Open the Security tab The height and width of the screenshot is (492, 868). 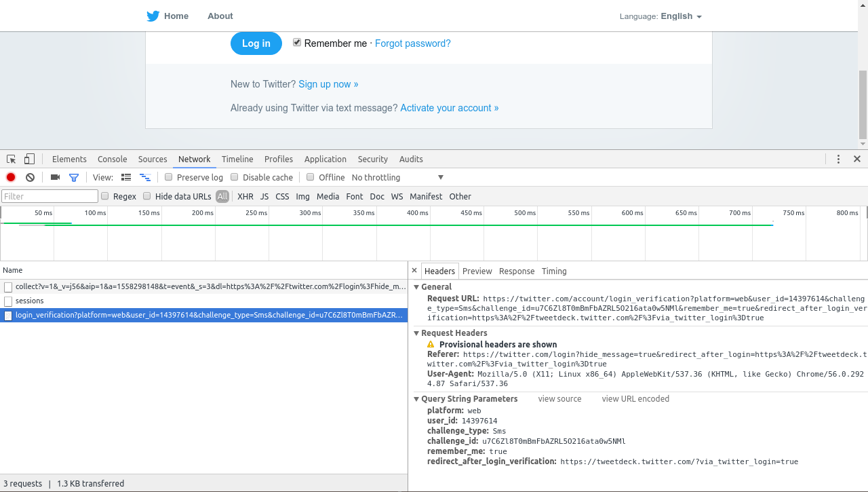pyautogui.click(x=373, y=159)
